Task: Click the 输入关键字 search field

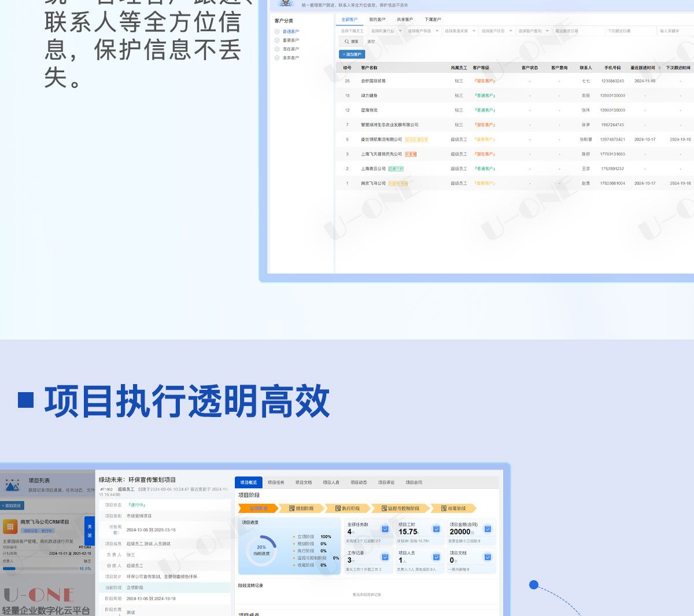Action: coord(674,31)
